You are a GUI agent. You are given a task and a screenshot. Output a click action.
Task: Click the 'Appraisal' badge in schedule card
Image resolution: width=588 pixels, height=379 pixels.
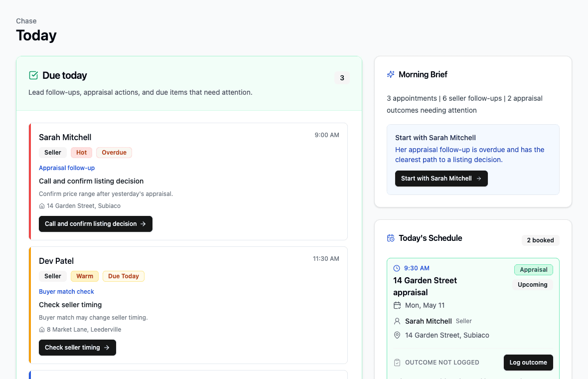coord(534,270)
